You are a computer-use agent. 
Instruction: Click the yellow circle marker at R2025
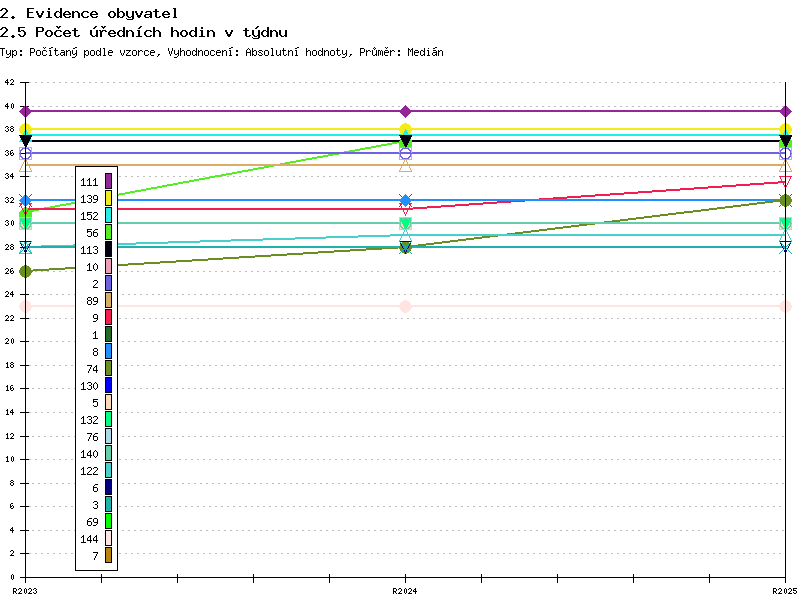[785, 130]
